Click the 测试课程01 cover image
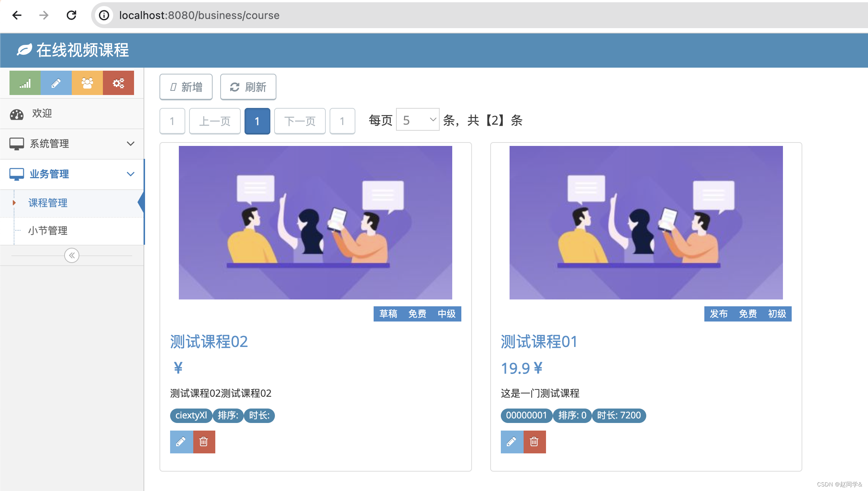 tap(646, 223)
